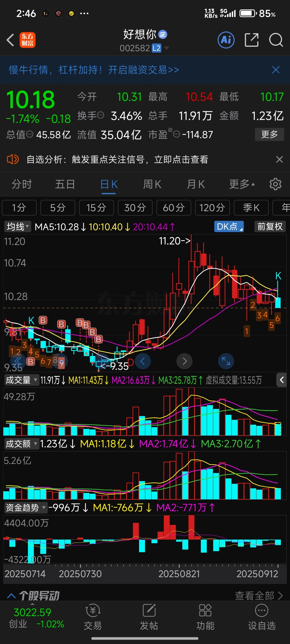This screenshot has height=644, width=290.
Task: Close the 融资交易 promotion banner
Action: tap(276, 70)
